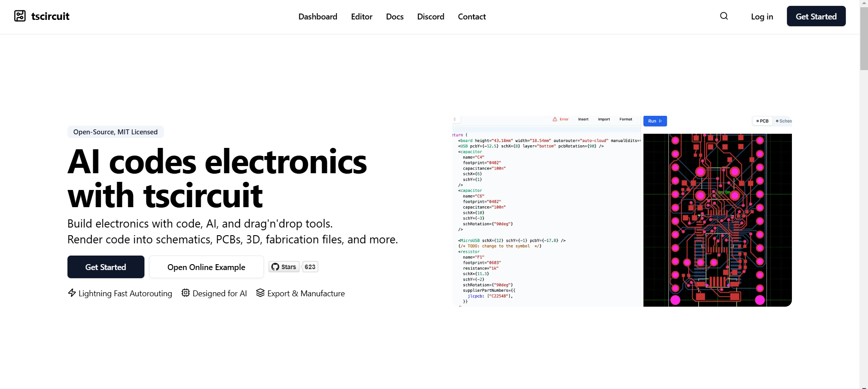Select the PCB view tab
The image size is (868, 389).
coord(762,121)
